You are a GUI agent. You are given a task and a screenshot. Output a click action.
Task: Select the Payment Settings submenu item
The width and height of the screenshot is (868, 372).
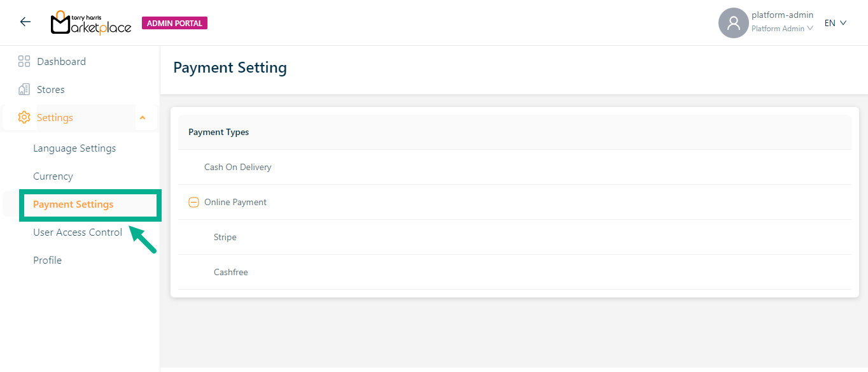(x=73, y=204)
